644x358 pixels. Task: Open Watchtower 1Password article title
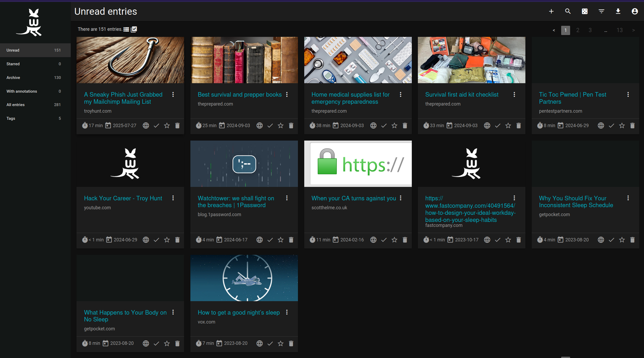click(236, 202)
